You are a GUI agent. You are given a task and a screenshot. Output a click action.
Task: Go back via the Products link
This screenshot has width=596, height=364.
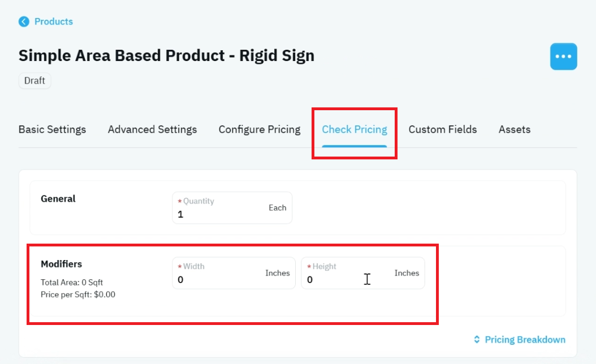pos(54,21)
